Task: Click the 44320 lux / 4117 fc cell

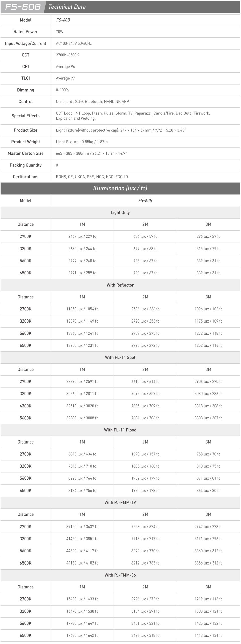Action: [x=82, y=551]
